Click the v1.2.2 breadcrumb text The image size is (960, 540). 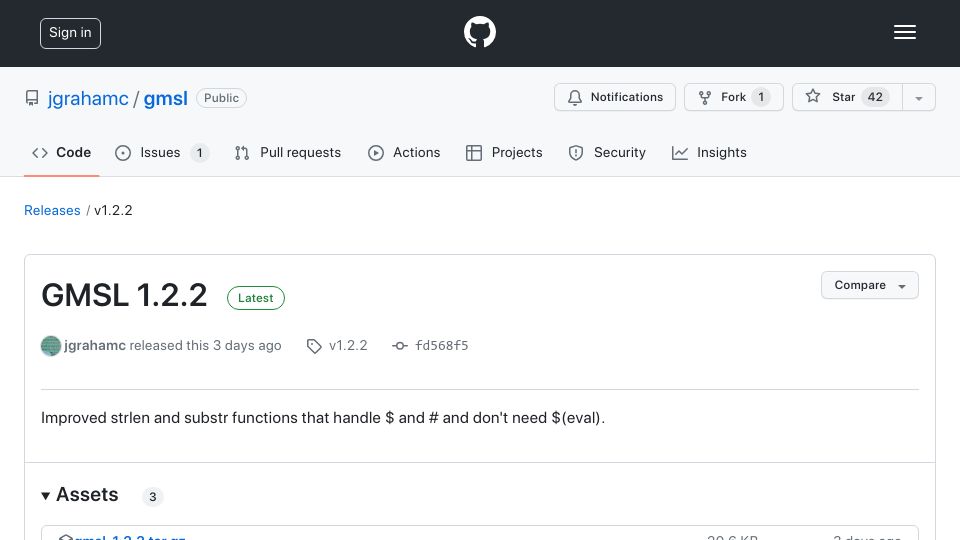pyautogui.click(x=113, y=211)
